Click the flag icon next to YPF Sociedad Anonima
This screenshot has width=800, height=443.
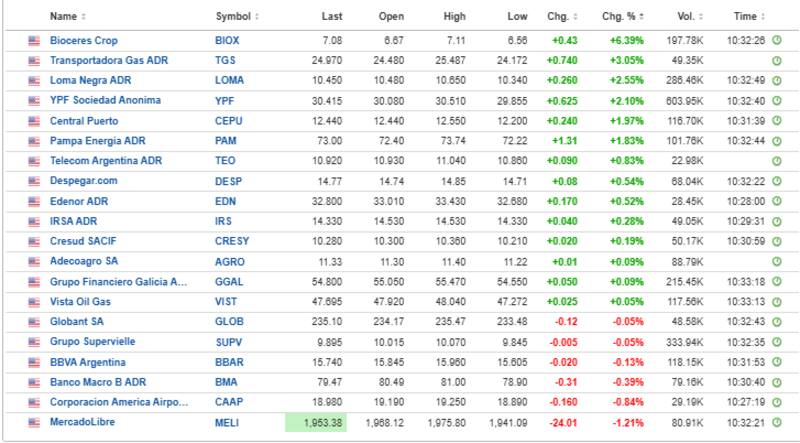(33, 101)
